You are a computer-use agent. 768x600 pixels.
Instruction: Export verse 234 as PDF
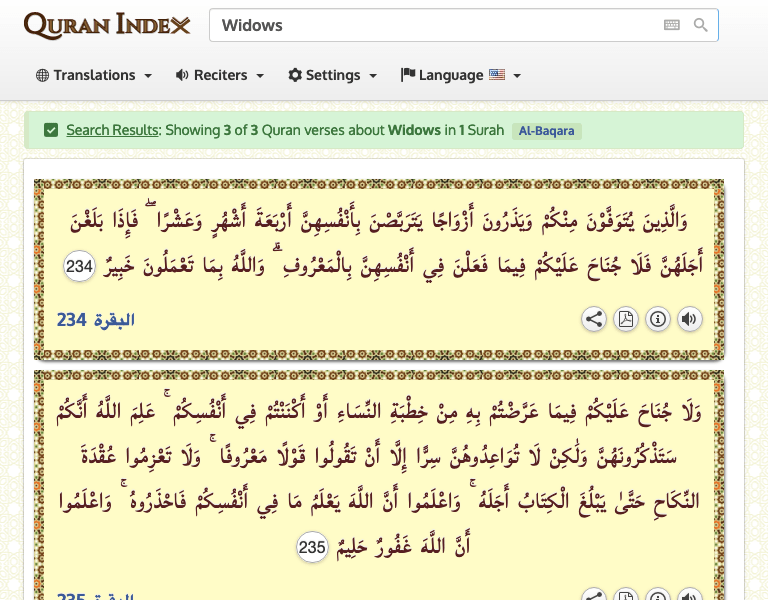coord(625,320)
